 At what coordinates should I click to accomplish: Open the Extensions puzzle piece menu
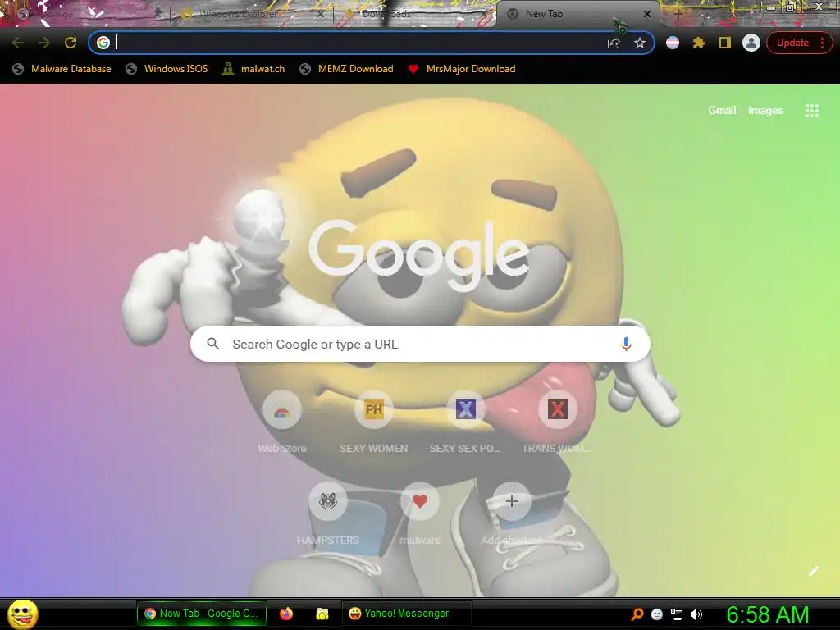[699, 43]
